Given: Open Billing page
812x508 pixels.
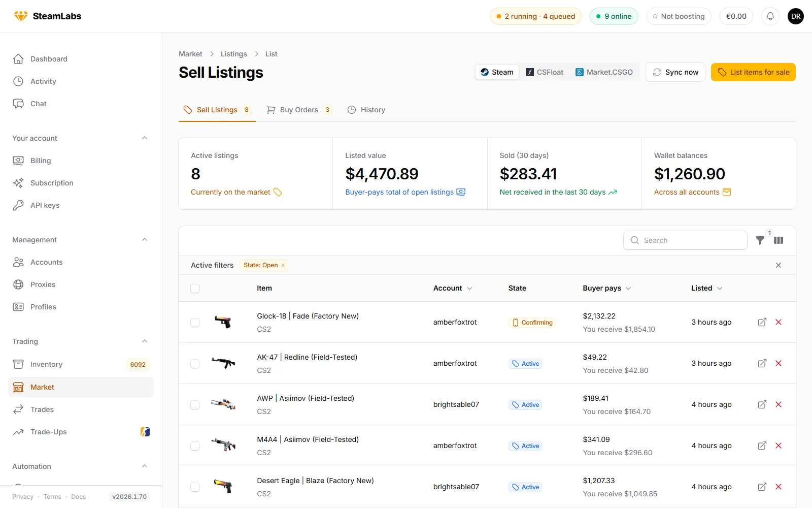Looking at the screenshot, I should [x=81, y=161].
